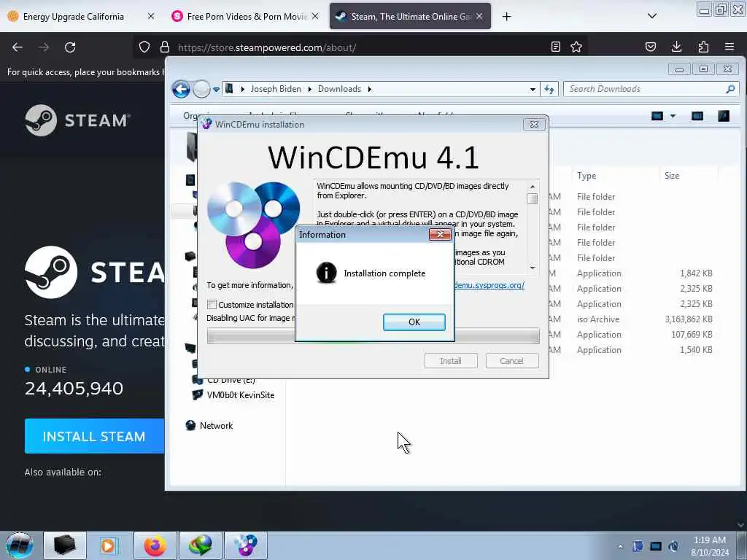Click the change view icon in Explorer
Viewport: 747px width, 560px height.
point(657,116)
